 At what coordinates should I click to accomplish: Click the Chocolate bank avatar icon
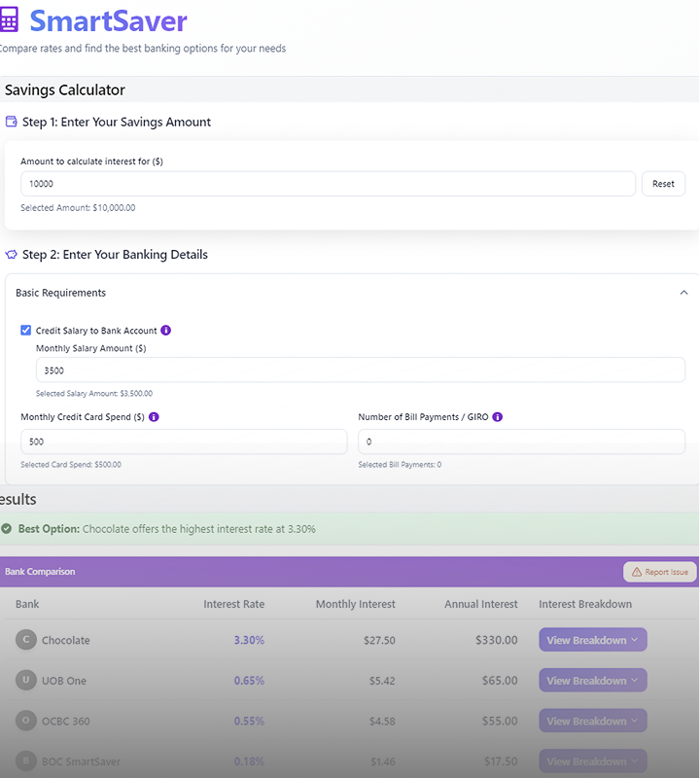[27, 640]
